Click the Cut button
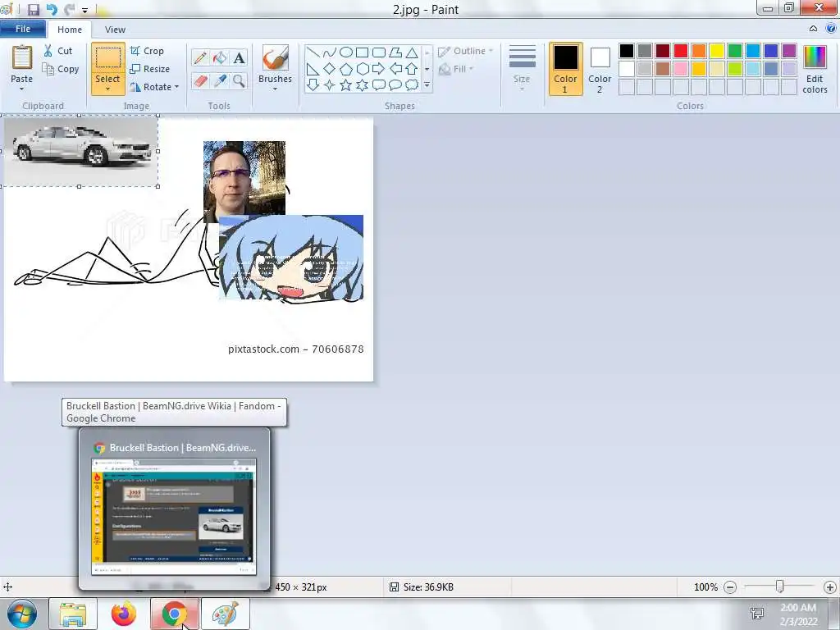This screenshot has height=630, width=840. [58, 51]
